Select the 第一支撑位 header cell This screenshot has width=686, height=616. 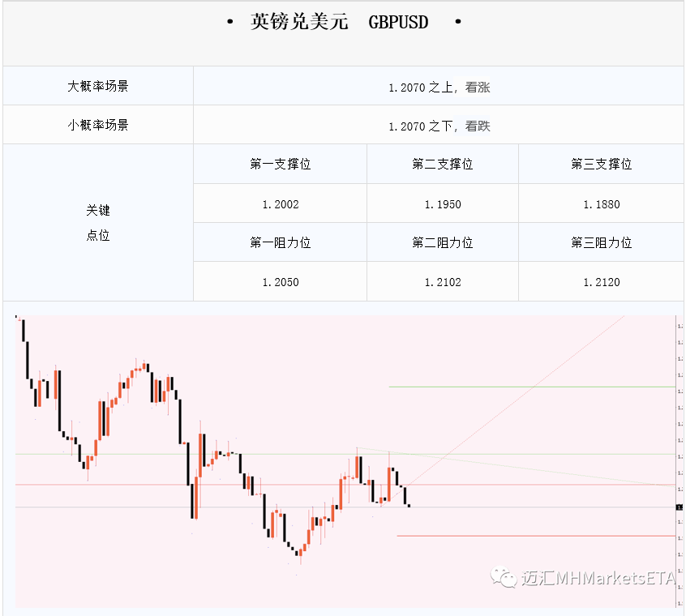280,164
